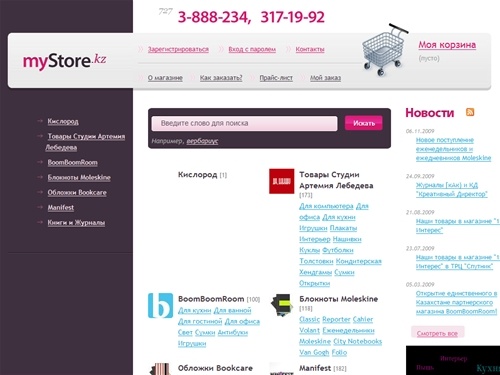Image resolution: width=500 pixels, height=375 pixels.
Task: Open the Хендгамы subcategory
Action: click(315, 272)
